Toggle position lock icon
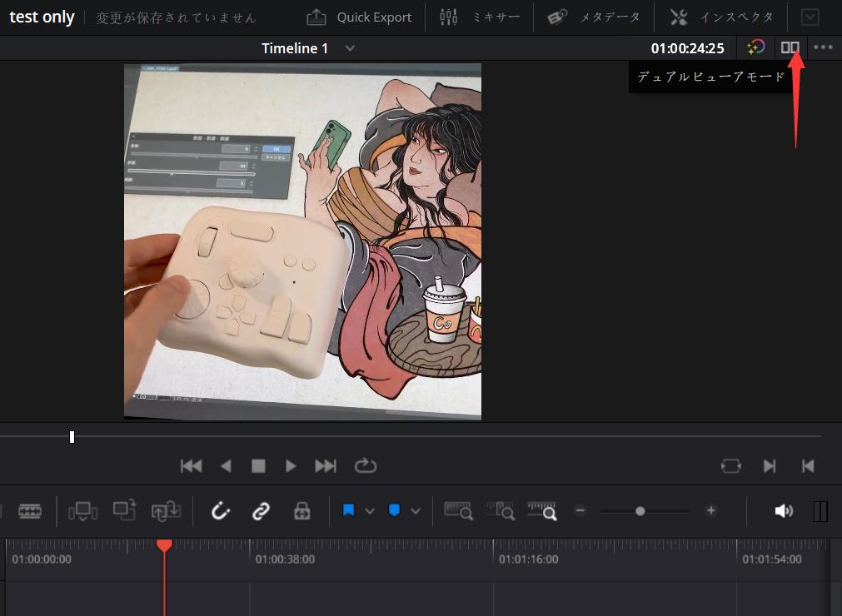Image resolution: width=842 pixels, height=616 pixels. click(301, 511)
